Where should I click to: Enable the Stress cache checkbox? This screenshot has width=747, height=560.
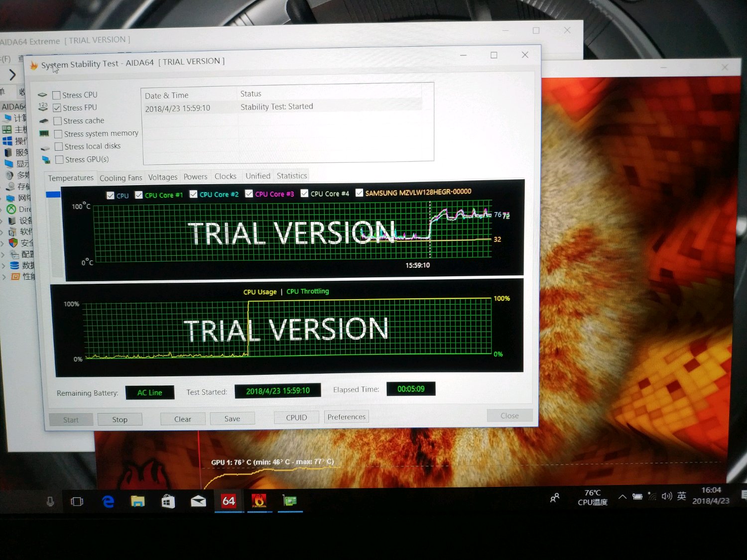(x=57, y=121)
